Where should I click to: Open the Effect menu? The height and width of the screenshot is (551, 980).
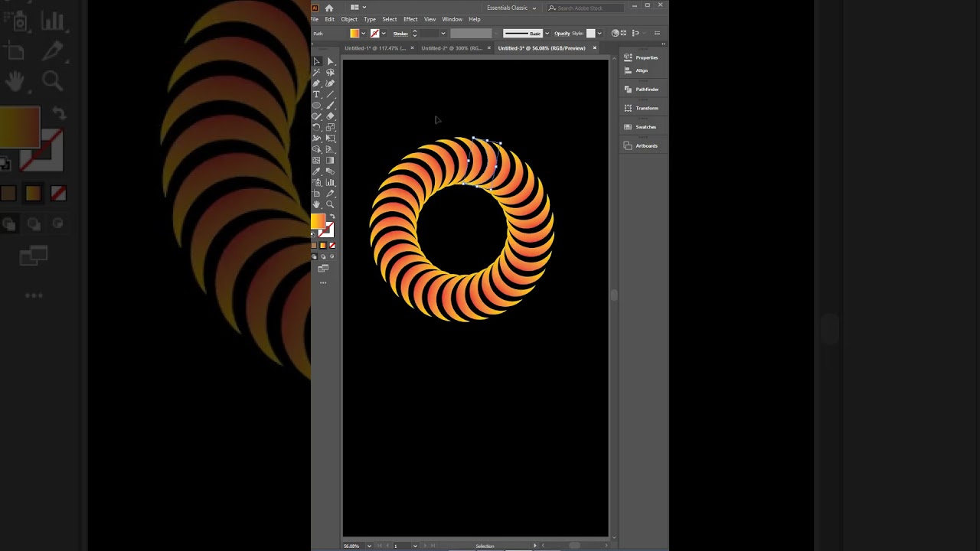[410, 19]
